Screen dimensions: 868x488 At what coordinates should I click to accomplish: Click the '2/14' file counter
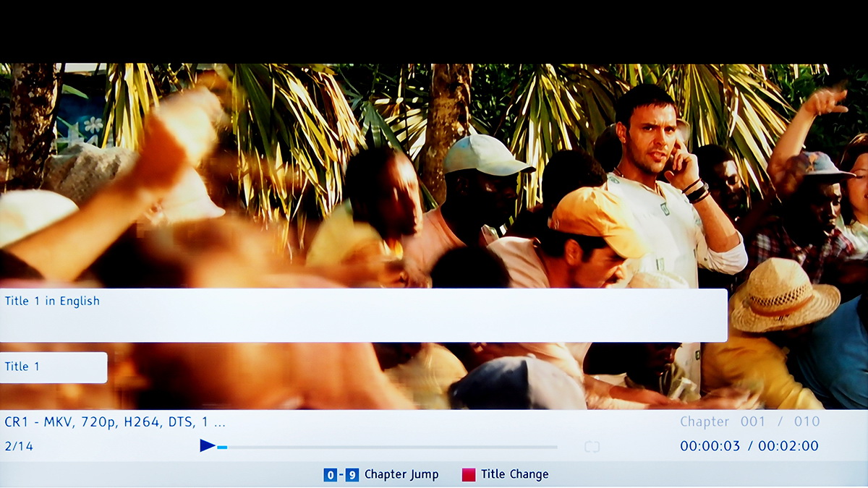coord(19,447)
